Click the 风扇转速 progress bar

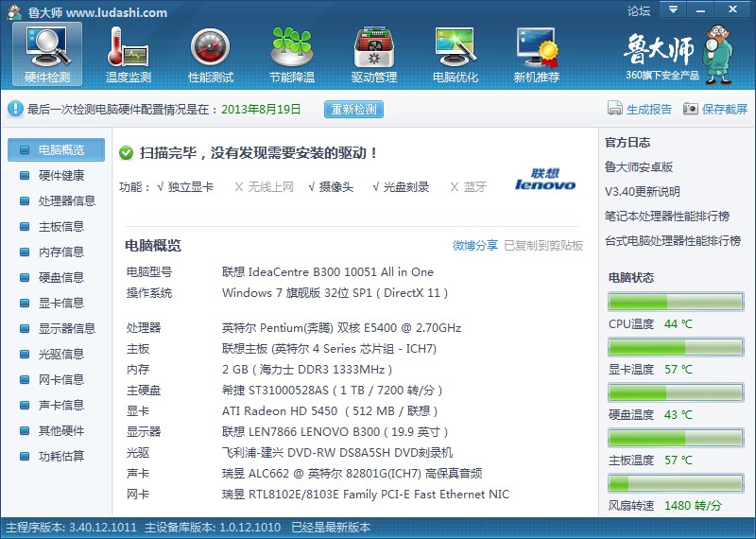676,483
